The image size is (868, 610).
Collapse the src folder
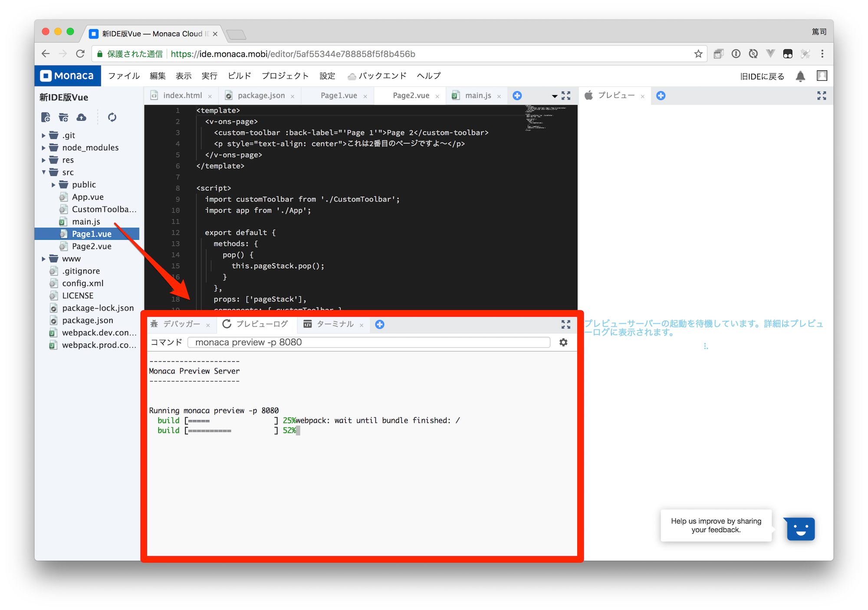point(43,172)
